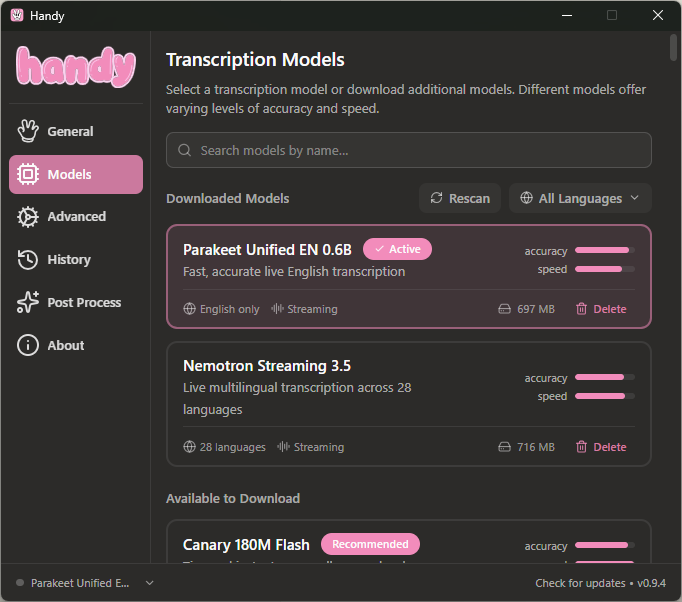682x602 pixels.
Task: Click the Recommended badge on Canary
Action: click(370, 544)
